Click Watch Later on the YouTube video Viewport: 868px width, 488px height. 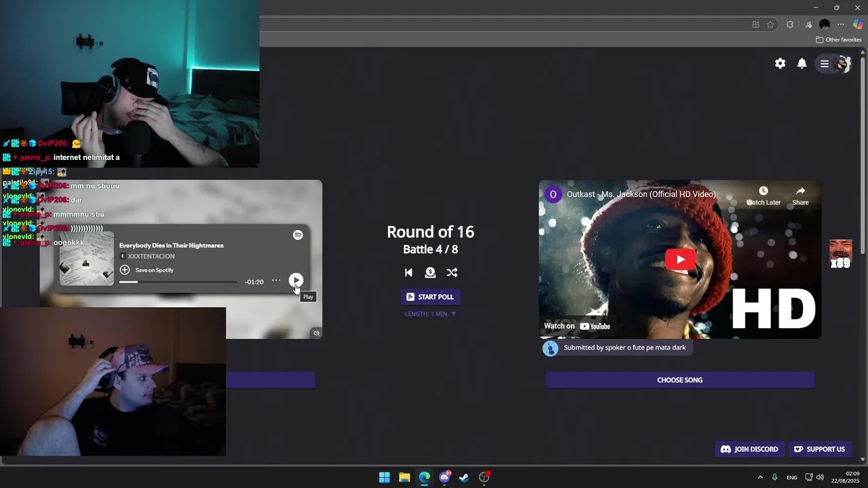tap(764, 196)
